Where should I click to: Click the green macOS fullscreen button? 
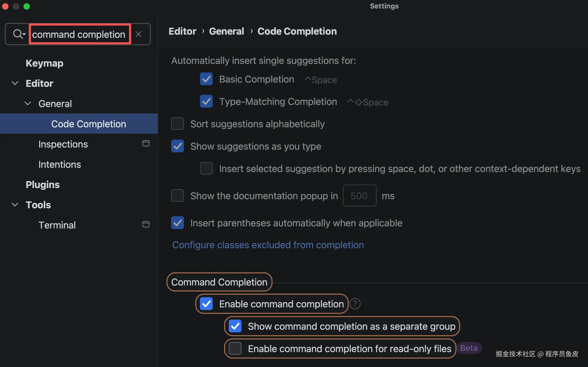coord(27,6)
